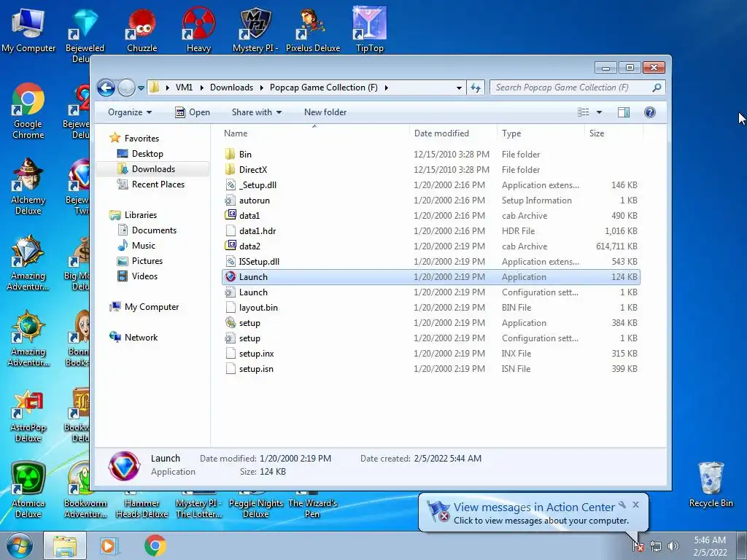The image size is (747, 560).
Task: Click View messages in Action Center
Action: [x=534, y=507]
